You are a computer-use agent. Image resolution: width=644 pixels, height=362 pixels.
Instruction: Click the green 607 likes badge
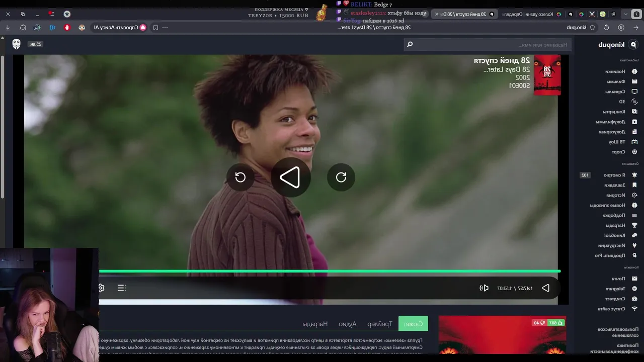(x=556, y=323)
